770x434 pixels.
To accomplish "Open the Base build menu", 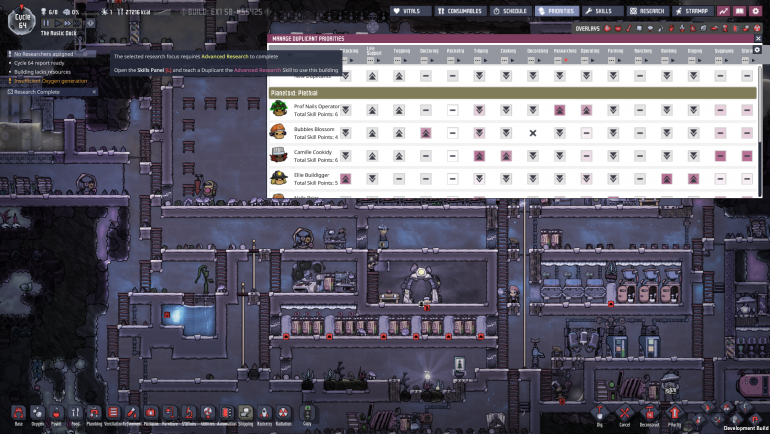I will (x=19, y=413).
